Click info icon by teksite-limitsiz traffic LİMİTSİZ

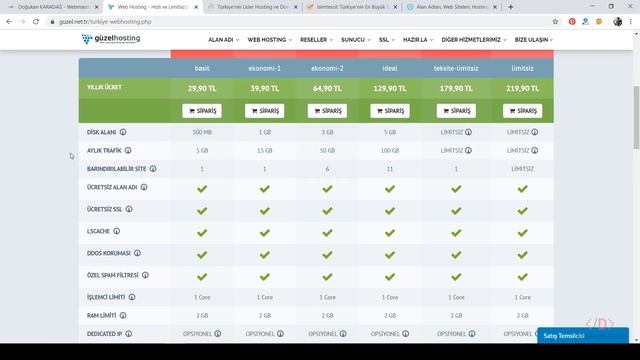(x=469, y=150)
